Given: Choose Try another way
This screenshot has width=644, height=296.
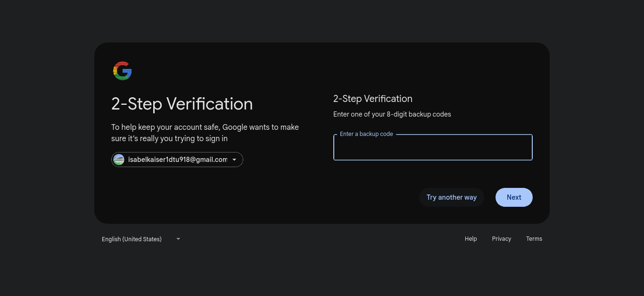Looking at the screenshot, I should [x=451, y=197].
